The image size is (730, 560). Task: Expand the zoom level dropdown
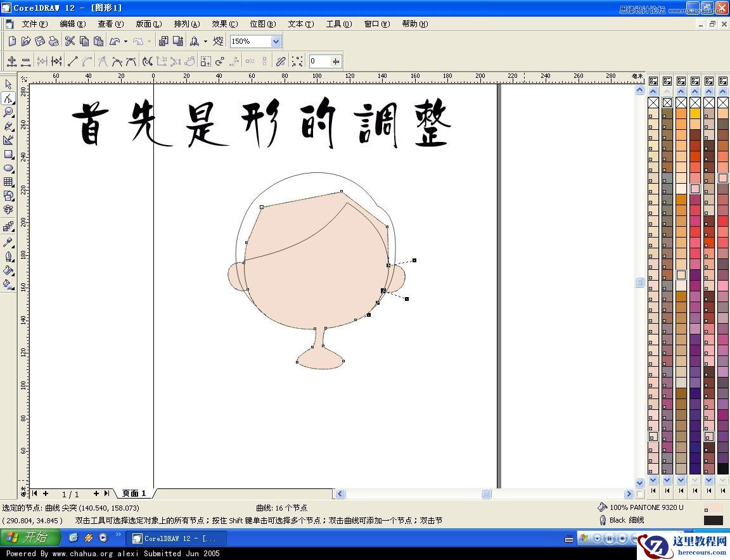(275, 41)
